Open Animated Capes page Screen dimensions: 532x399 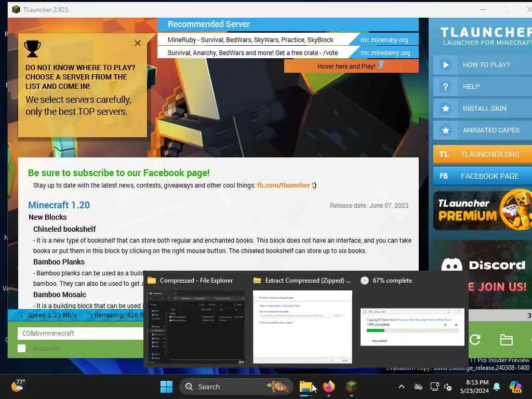tap(483, 130)
